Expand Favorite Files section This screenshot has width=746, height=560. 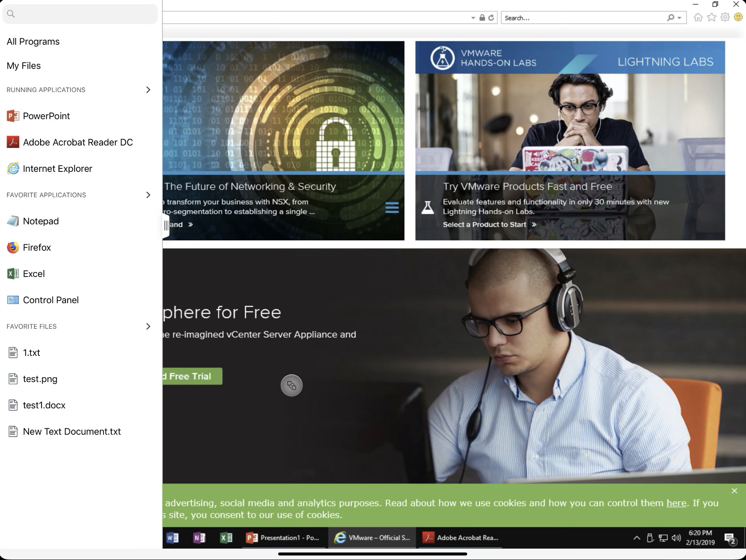(148, 326)
